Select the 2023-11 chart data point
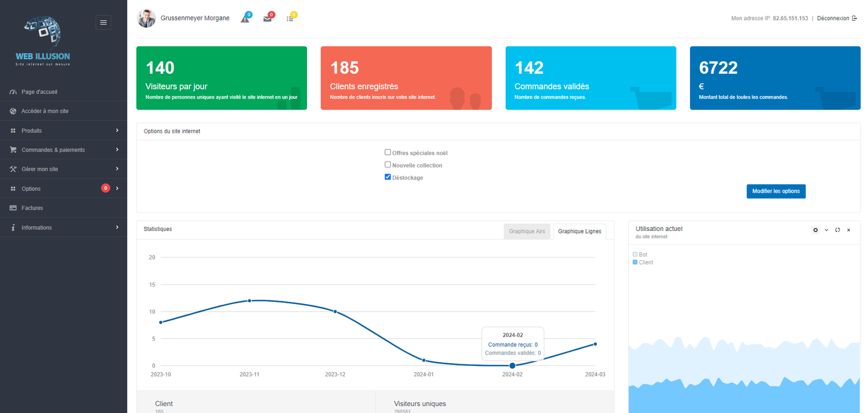Screen dimensions: 868x413 tap(250, 301)
